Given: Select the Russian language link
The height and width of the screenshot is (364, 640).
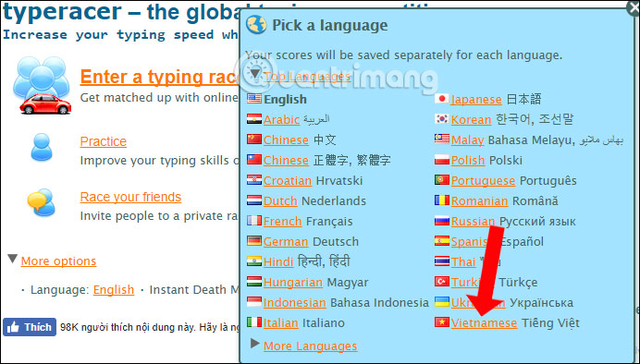Looking at the screenshot, I should click(x=473, y=222).
